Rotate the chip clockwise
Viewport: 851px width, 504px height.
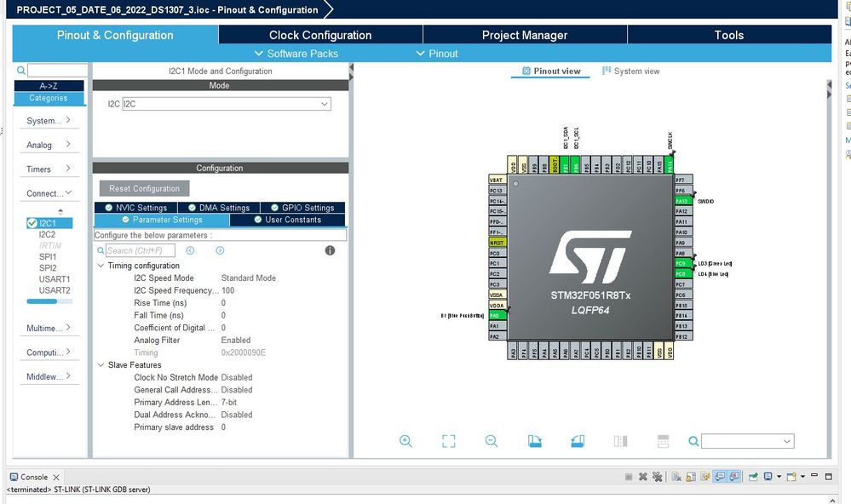(x=535, y=441)
